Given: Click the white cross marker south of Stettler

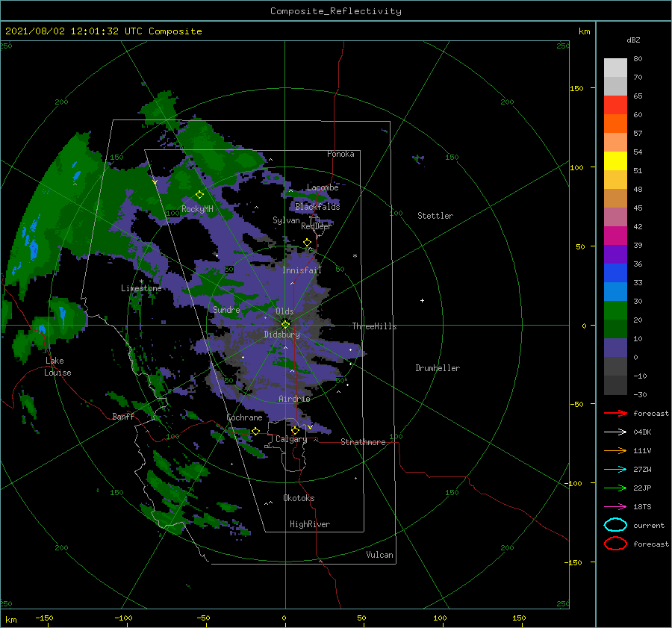Looking at the screenshot, I should pyautogui.click(x=422, y=300).
